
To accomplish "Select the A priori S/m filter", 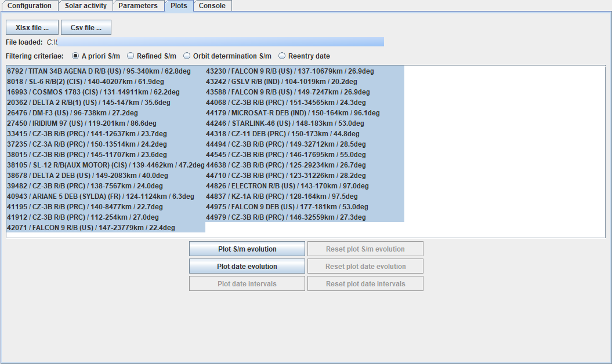I will point(75,56).
